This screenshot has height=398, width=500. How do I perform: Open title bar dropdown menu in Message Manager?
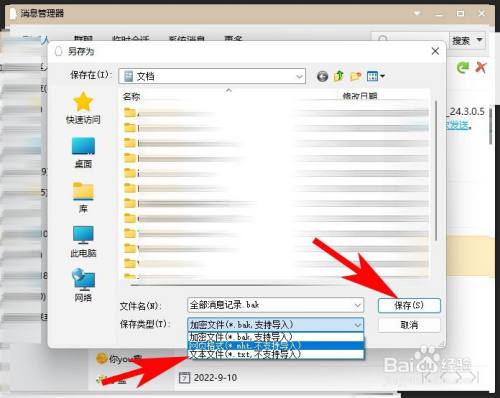click(417, 14)
